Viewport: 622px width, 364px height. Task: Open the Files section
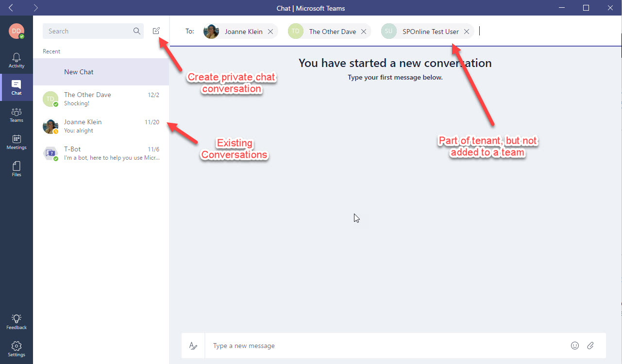click(17, 169)
